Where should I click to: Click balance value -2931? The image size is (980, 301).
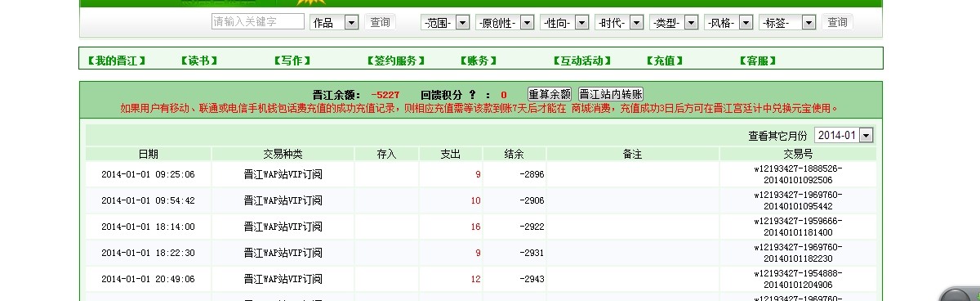point(531,253)
